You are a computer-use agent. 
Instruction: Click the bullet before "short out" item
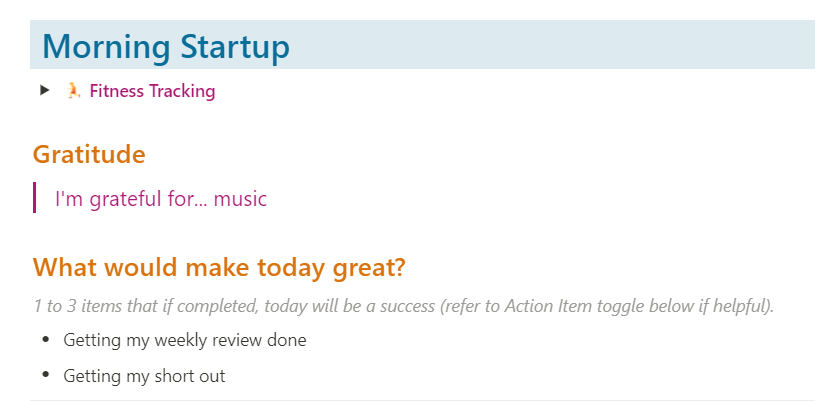[x=45, y=376]
